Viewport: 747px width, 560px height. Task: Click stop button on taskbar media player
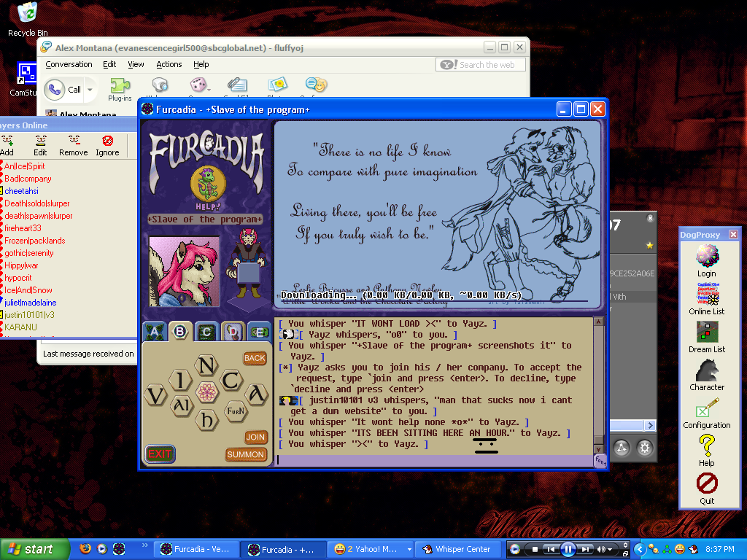coord(535,549)
